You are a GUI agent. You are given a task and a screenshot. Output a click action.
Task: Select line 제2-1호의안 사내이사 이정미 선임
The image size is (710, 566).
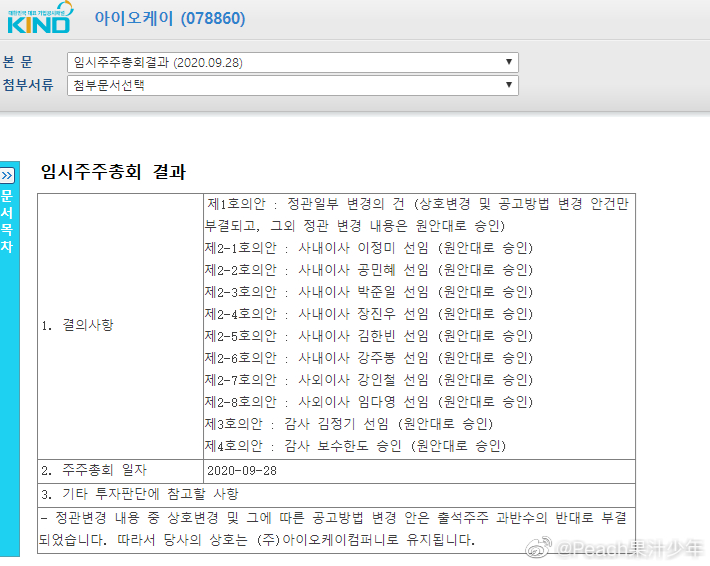tap(369, 248)
